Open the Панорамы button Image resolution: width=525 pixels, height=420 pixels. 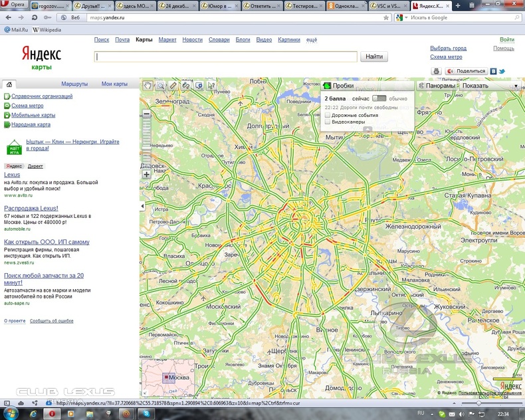click(437, 86)
